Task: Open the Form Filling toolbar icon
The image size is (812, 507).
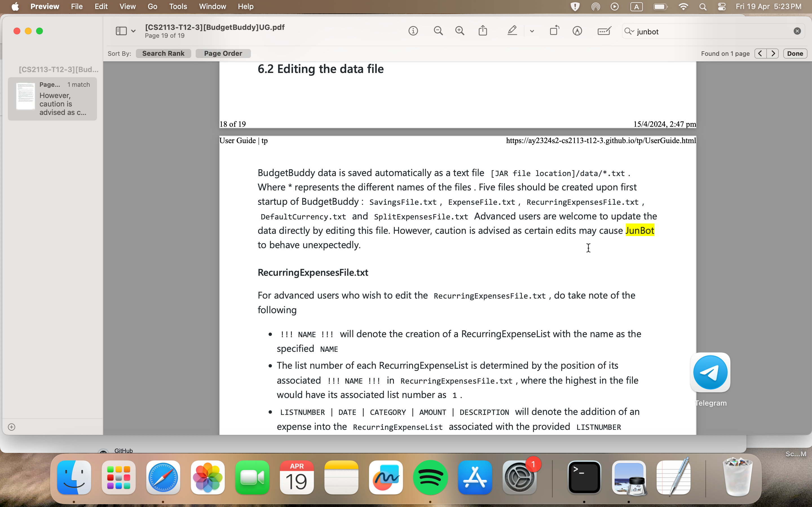Action: tap(604, 31)
